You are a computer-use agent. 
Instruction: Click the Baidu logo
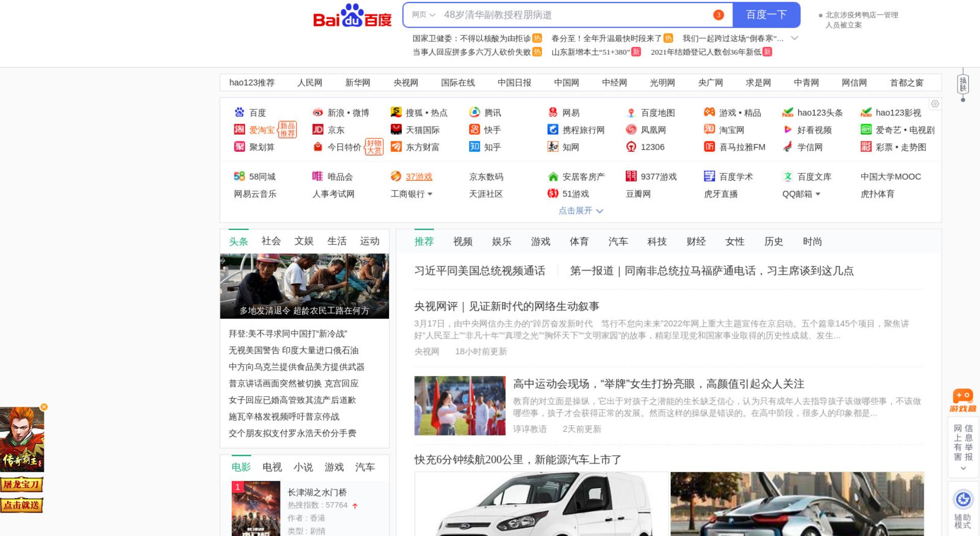352,15
